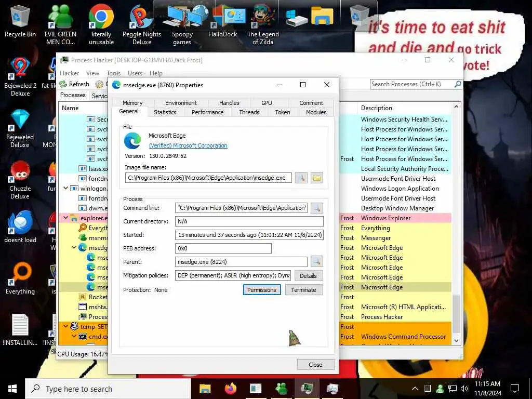Open the GPU tab

267,103
